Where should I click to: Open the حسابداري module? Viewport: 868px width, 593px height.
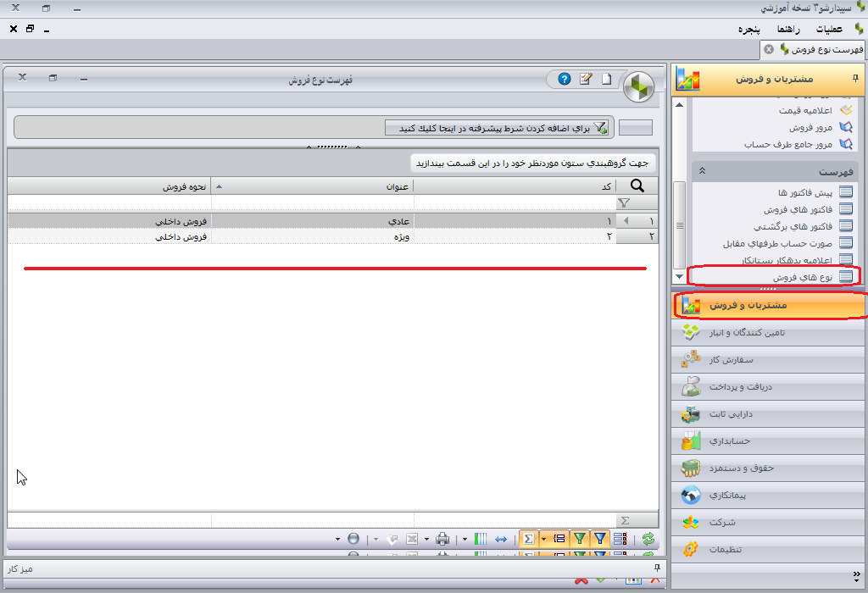coord(768,441)
